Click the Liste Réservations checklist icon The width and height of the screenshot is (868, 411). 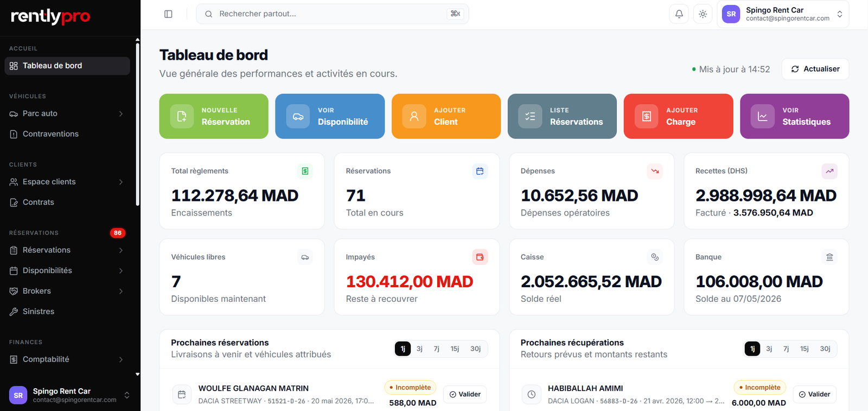click(x=530, y=116)
